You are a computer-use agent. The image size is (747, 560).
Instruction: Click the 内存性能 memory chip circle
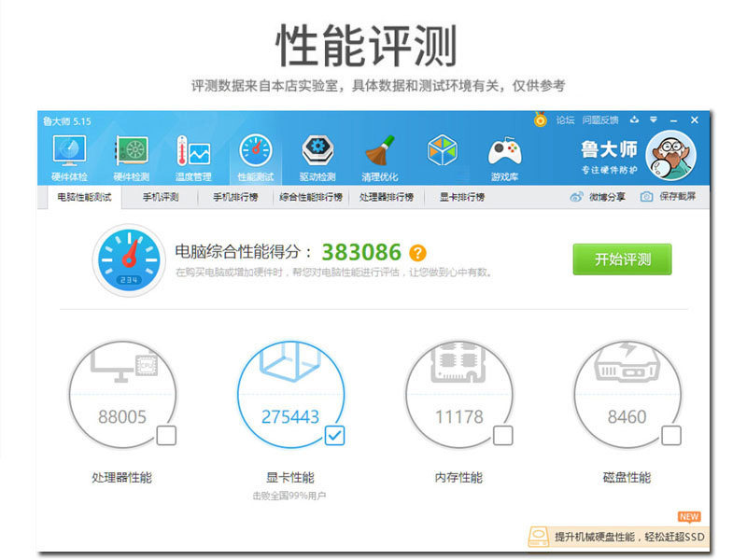coord(459,395)
